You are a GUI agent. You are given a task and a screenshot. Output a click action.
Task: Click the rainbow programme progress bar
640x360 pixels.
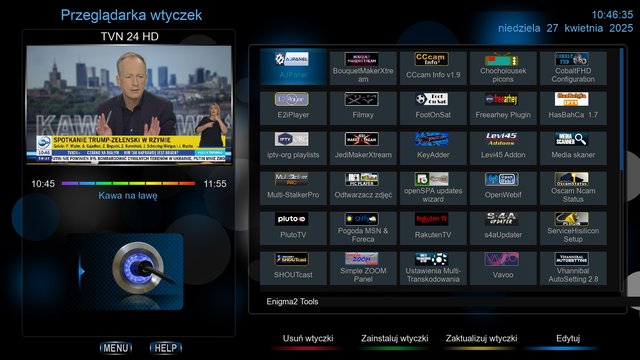(x=129, y=184)
